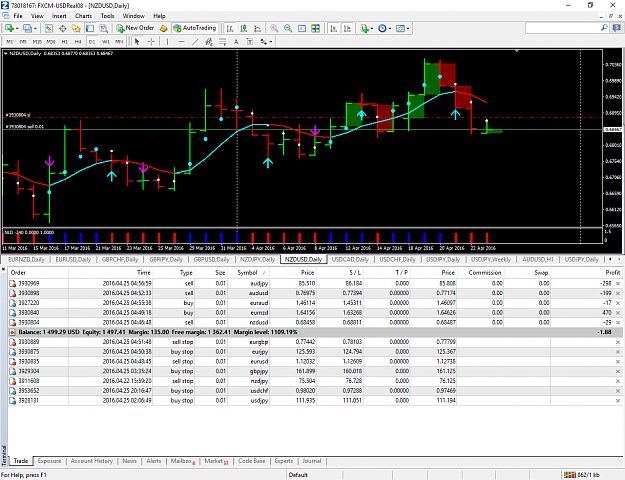This screenshot has height=480, width=625.
Task: Select the Trendline drawing tool
Action: coord(195,41)
